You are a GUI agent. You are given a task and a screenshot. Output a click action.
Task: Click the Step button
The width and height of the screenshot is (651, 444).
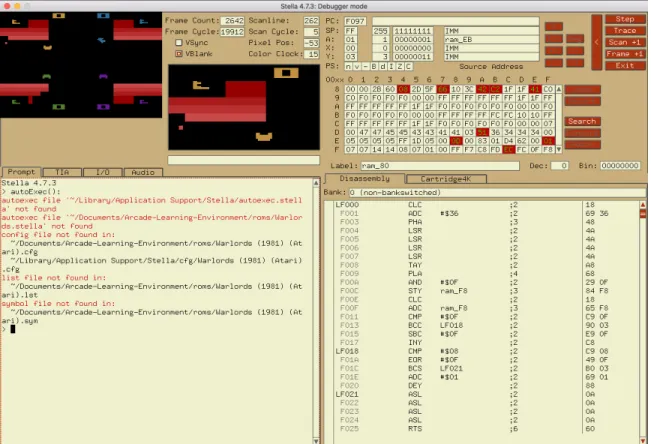pos(625,19)
